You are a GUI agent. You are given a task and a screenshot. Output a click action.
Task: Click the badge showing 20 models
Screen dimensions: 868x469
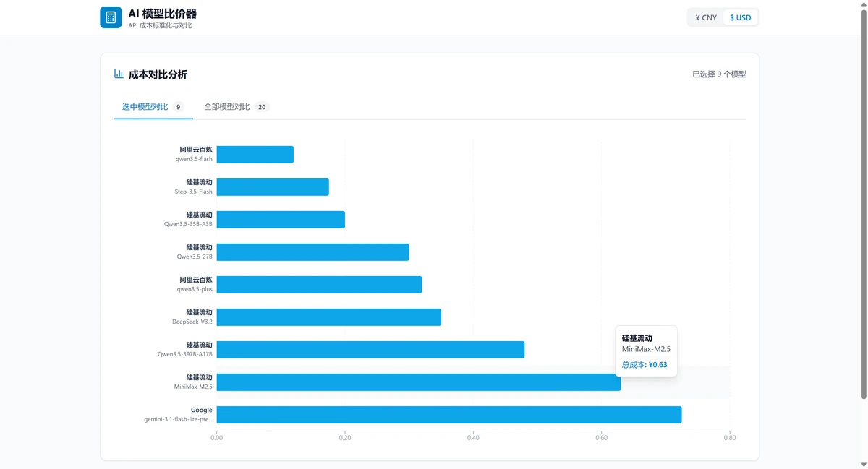coord(262,107)
